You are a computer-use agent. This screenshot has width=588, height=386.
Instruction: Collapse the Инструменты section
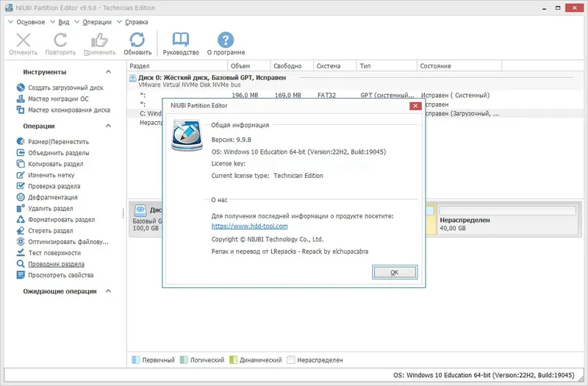(x=108, y=71)
